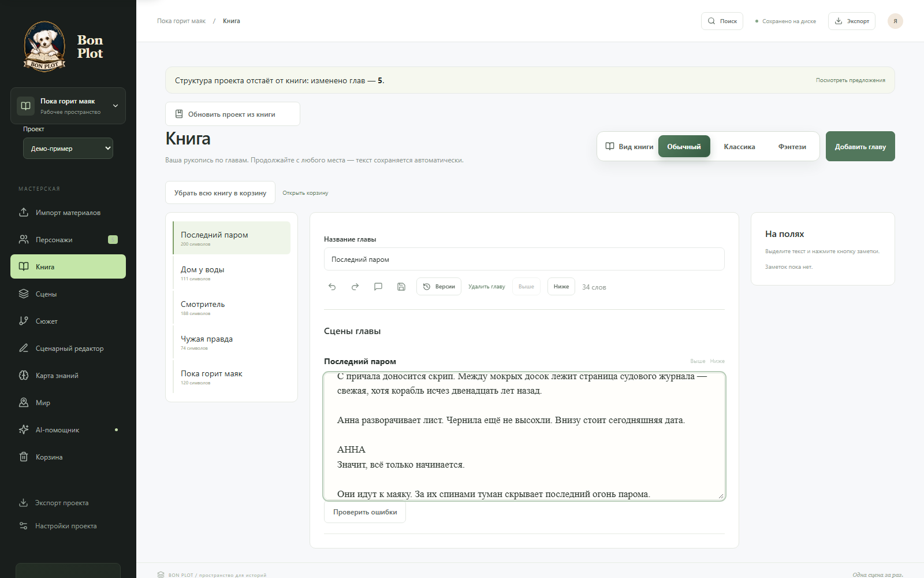Go to Персонажи section

point(68,240)
